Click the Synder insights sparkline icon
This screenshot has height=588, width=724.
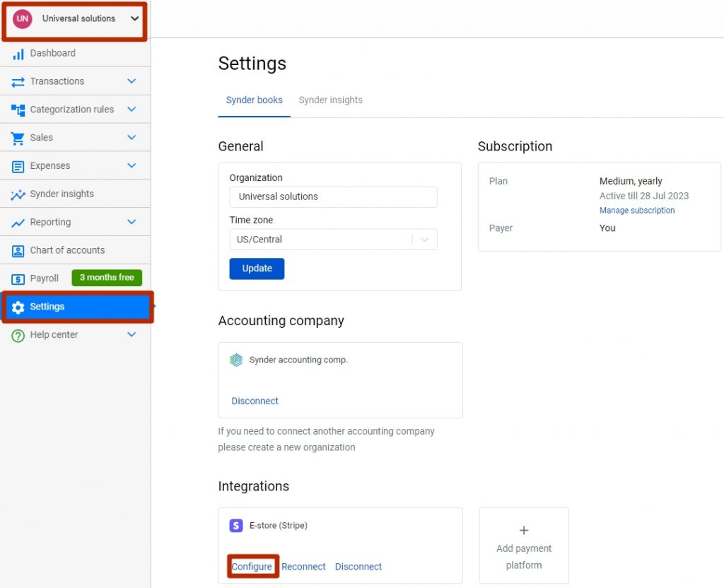[18, 194]
